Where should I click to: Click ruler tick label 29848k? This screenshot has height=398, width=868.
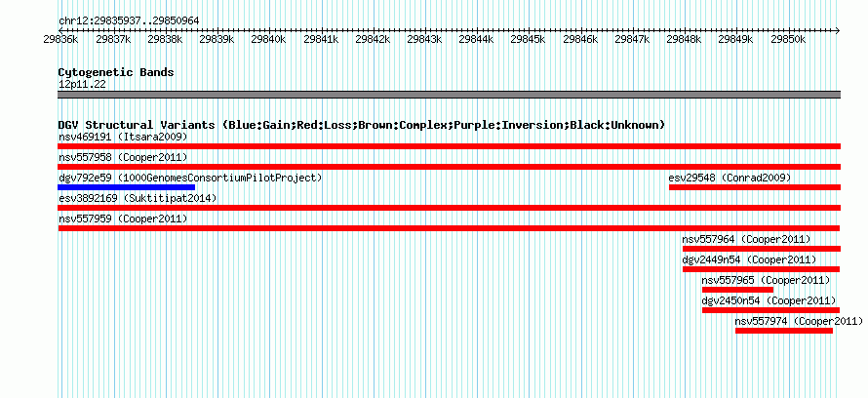684,39
